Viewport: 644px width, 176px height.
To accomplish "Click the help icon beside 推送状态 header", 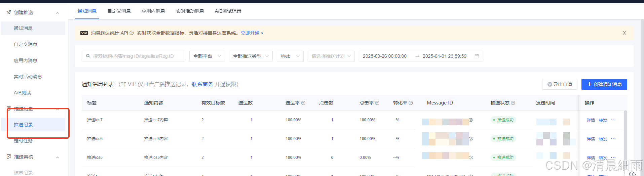I will click(513, 103).
